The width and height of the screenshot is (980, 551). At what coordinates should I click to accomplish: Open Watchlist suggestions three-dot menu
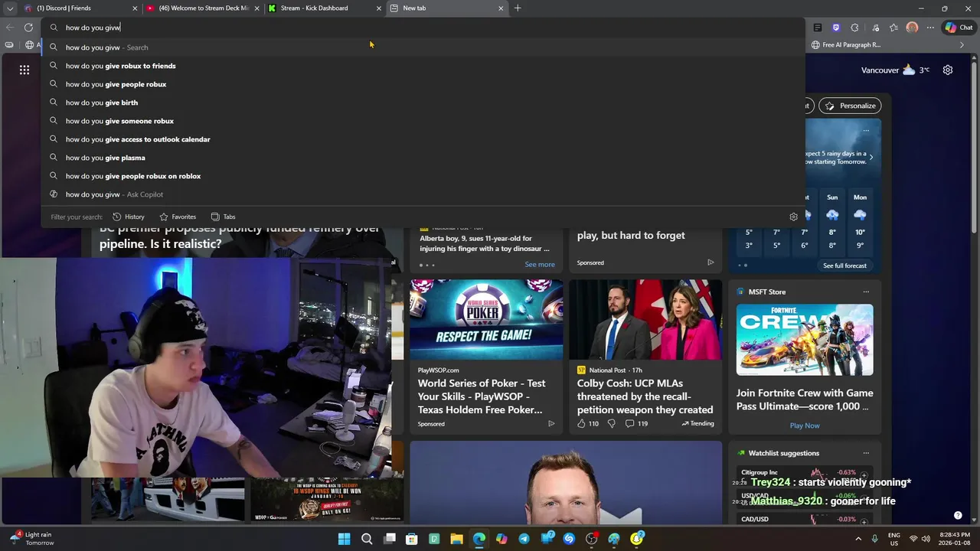tap(866, 453)
